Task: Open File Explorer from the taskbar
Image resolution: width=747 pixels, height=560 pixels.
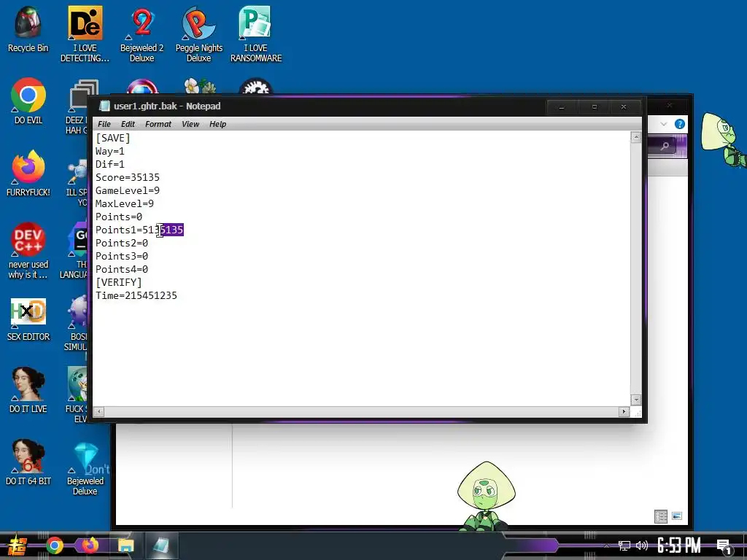Action: (x=125, y=545)
